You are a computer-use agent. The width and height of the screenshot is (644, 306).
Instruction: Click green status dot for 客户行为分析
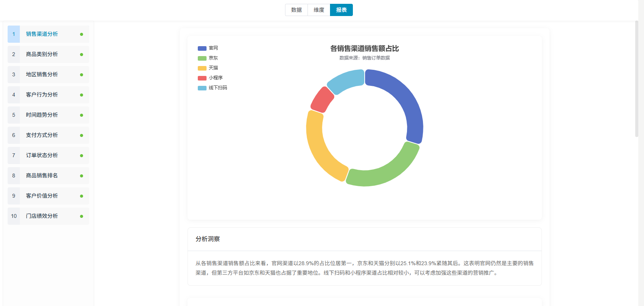[82, 95]
